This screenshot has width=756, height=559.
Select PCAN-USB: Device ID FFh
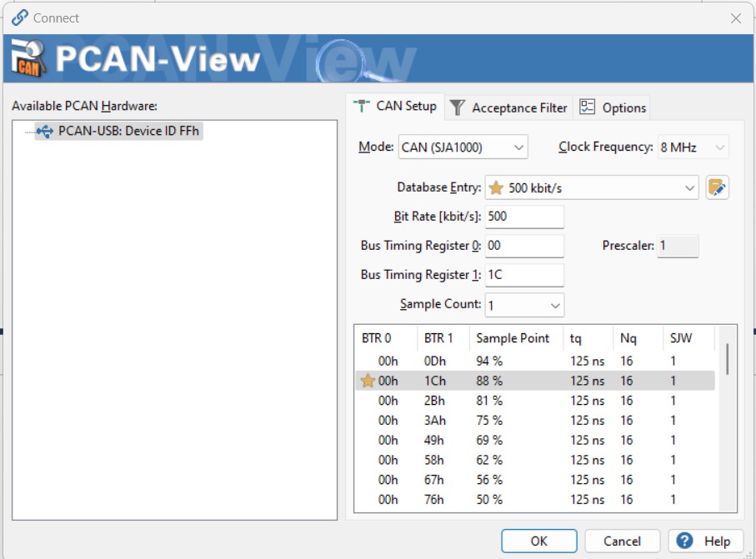pyautogui.click(x=119, y=131)
